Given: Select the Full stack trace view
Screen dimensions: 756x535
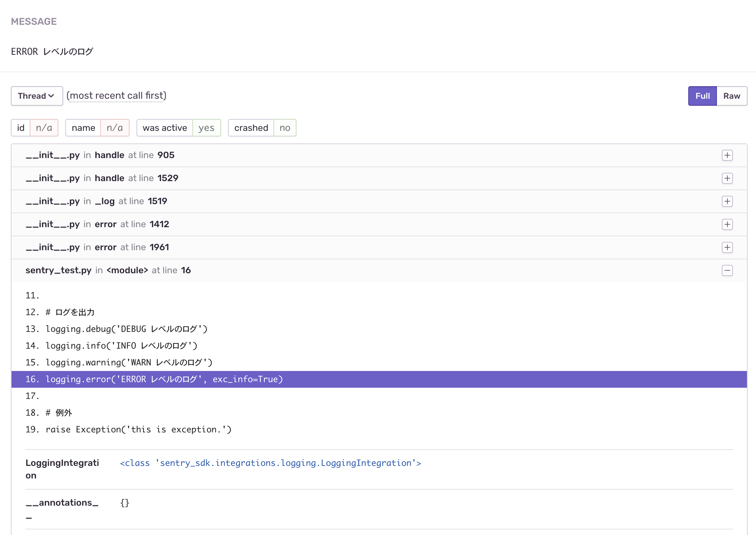Looking at the screenshot, I should point(702,96).
